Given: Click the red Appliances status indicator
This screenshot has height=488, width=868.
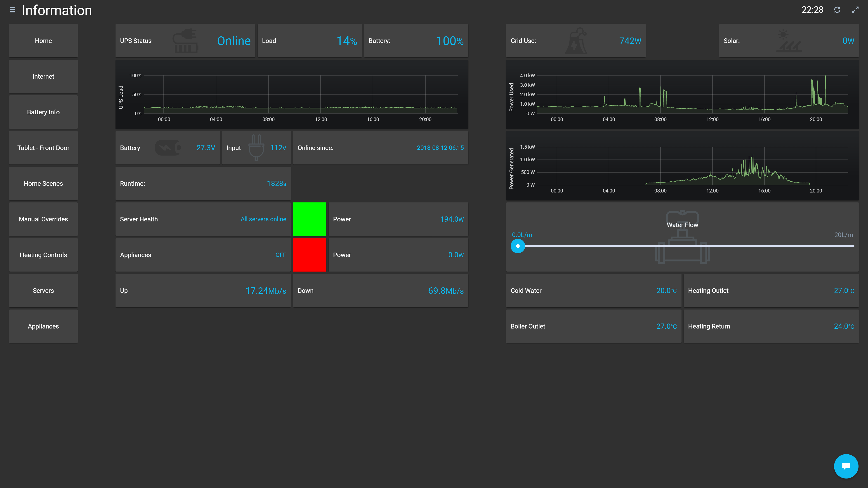Looking at the screenshot, I should click(309, 255).
